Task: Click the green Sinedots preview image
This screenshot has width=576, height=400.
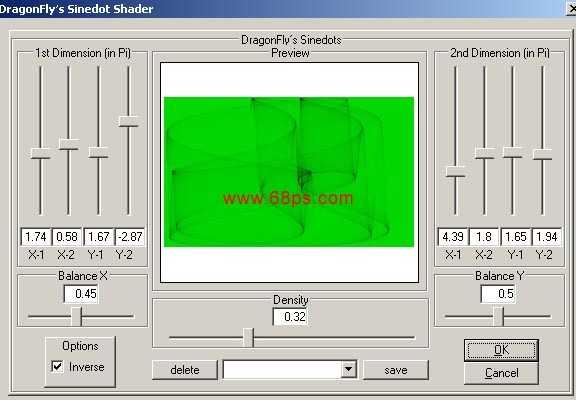Action: [x=289, y=172]
